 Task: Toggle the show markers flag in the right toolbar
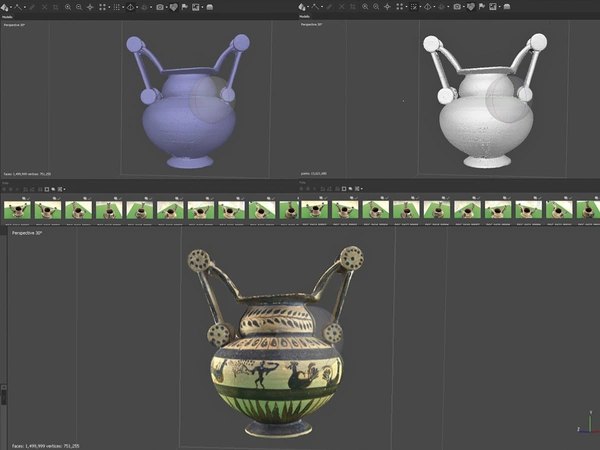pyautogui.click(x=484, y=7)
